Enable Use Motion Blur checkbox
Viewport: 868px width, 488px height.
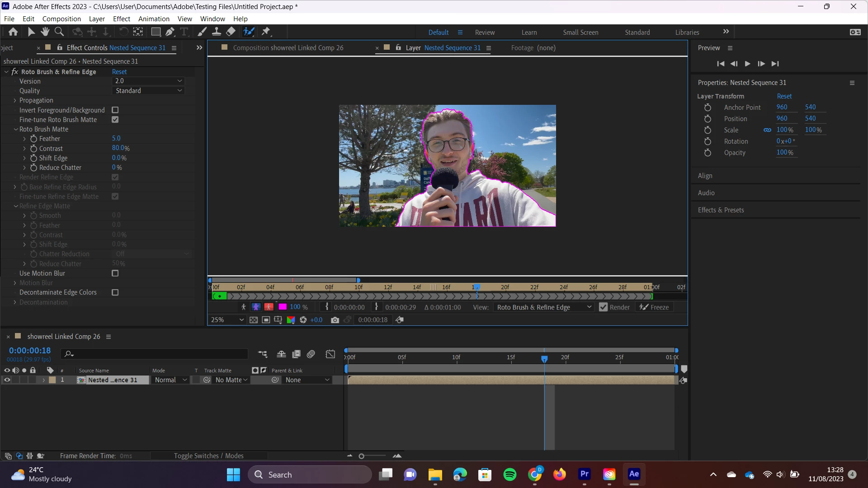(115, 273)
